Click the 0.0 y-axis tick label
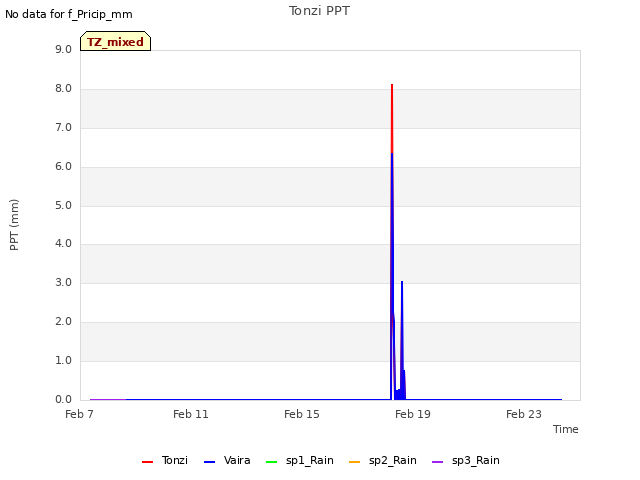This screenshot has width=640, height=480. [63, 399]
